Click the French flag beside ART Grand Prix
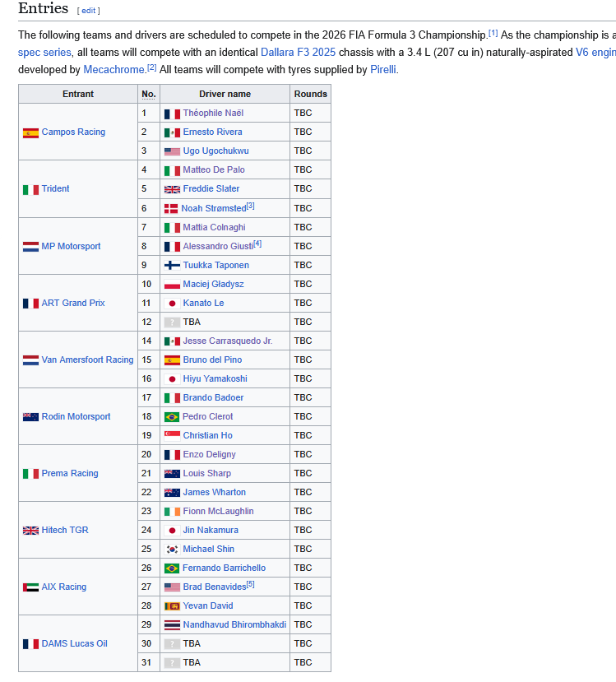 click(x=31, y=304)
